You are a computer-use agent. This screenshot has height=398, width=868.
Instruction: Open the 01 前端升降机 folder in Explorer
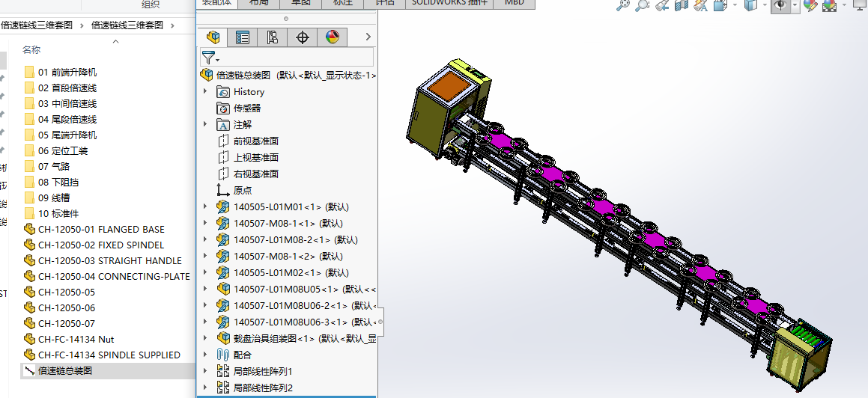pos(61,72)
